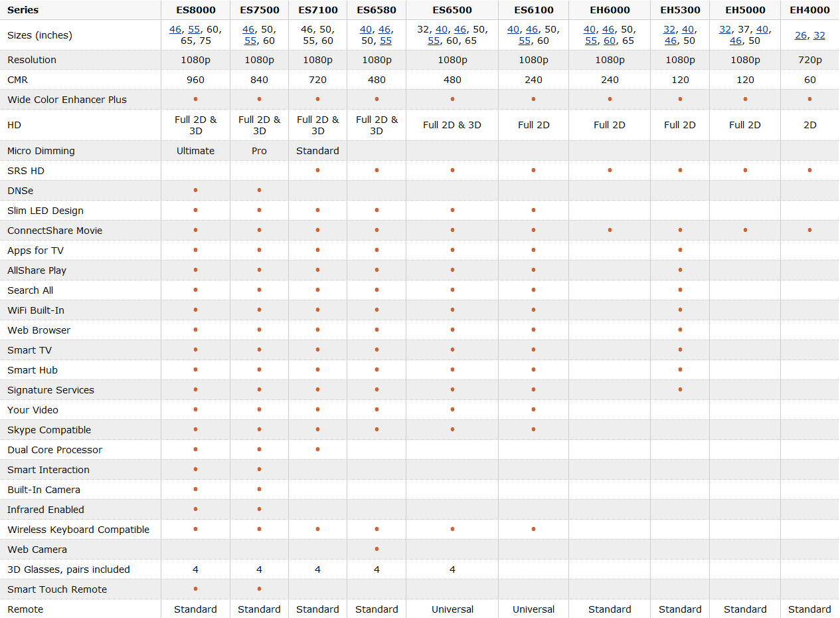Follow the 46-inch link in ES7500 column
Viewport: 840px width, 618px height.
(x=248, y=29)
